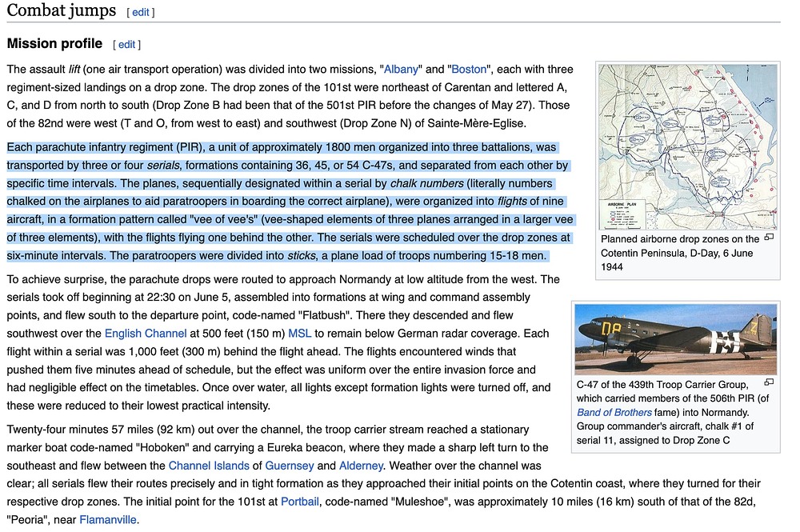This screenshot has width=800, height=532.
Task: Open the English Channel article link
Action: [x=146, y=334]
